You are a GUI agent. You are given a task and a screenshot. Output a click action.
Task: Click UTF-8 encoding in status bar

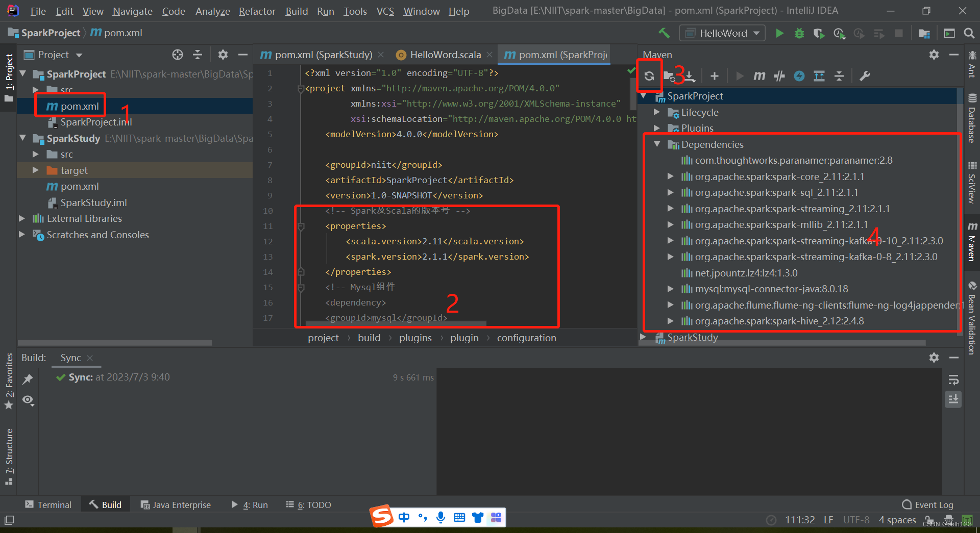tap(856, 520)
